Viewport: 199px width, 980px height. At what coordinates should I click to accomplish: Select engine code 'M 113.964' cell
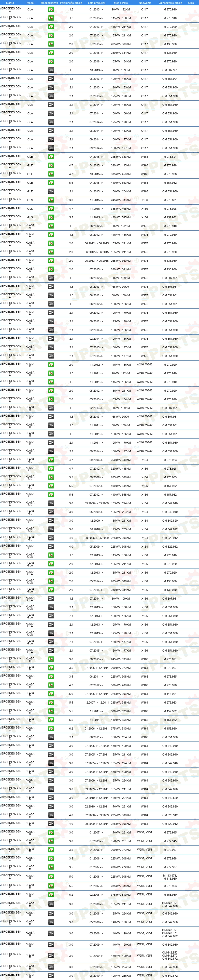170,694
